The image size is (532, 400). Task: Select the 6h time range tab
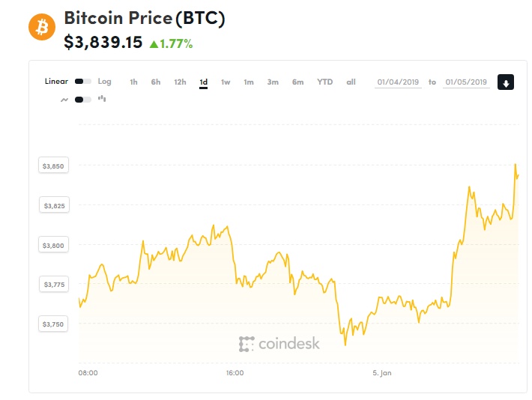156,82
